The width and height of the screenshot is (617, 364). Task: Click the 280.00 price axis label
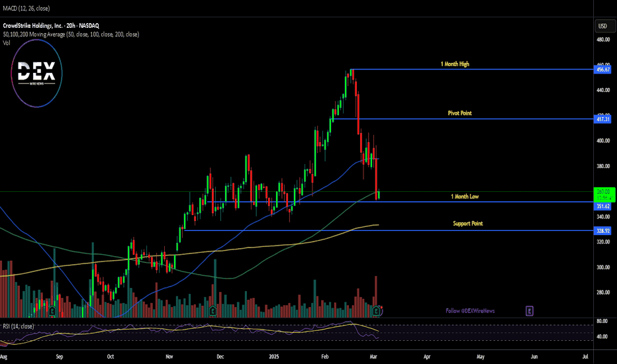click(x=603, y=293)
